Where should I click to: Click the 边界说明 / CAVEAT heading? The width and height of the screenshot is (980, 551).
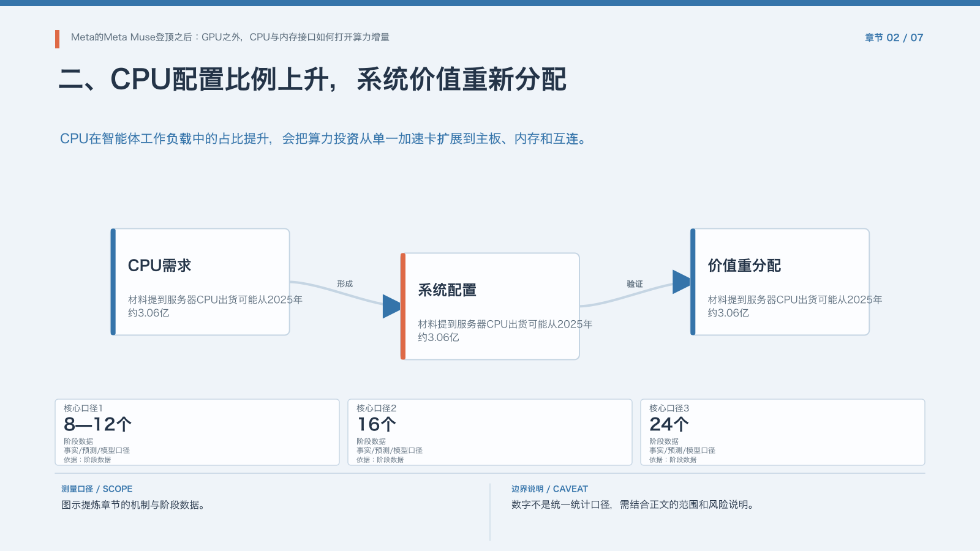[549, 489]
